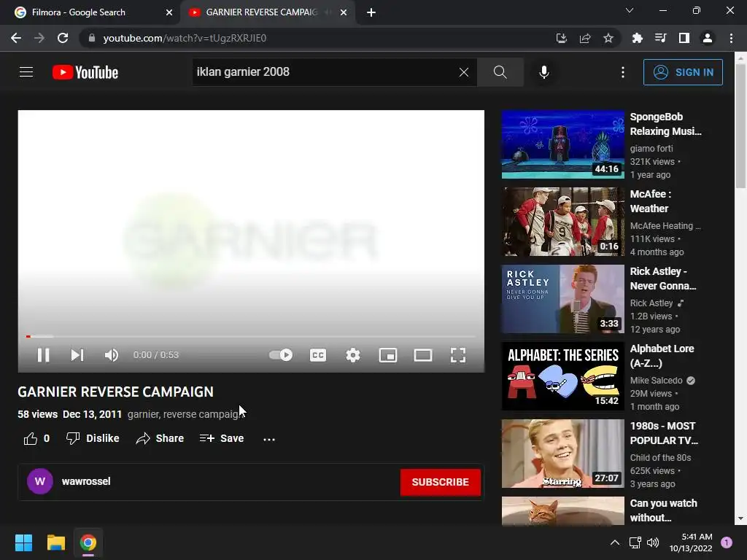Image resolution: width=747 pixels, height=560 pixels.
Task: Enter full screen mode
Action: (x=458, y=355)
